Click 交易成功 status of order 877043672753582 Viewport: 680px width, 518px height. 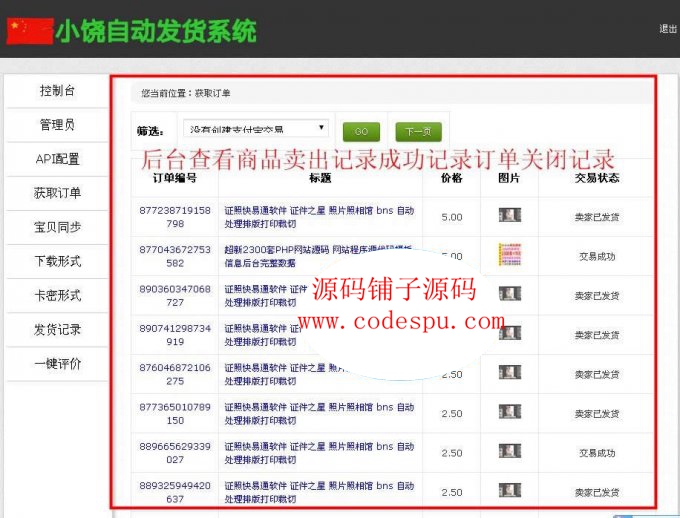tap(597, 257)
